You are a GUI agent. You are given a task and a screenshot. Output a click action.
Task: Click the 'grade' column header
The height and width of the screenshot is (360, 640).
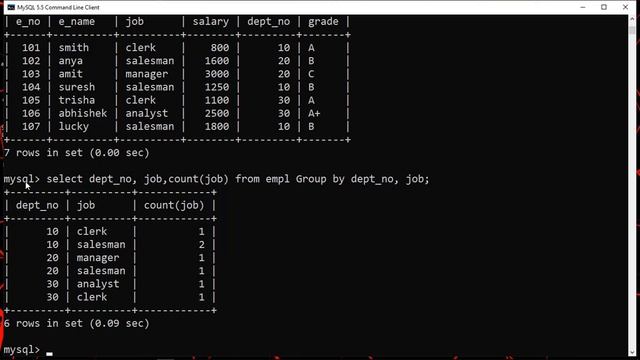point(323,22)
